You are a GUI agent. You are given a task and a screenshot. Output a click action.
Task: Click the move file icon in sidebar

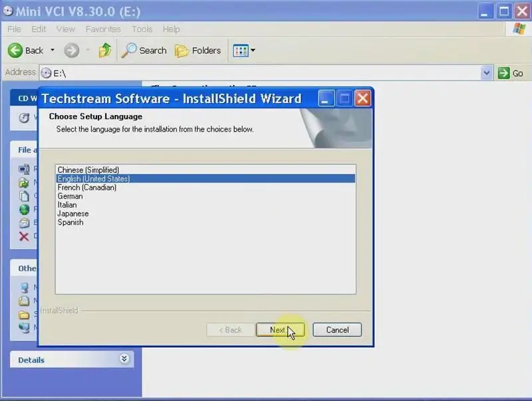pyautogui.click(x=24, y=182)
